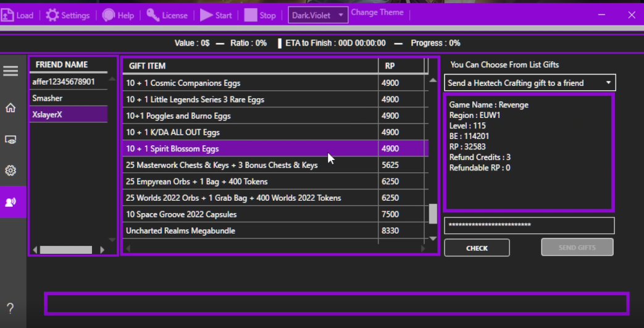Click the RP : 32583 account line
644x328 pixels.
click(x=467, y=147)
